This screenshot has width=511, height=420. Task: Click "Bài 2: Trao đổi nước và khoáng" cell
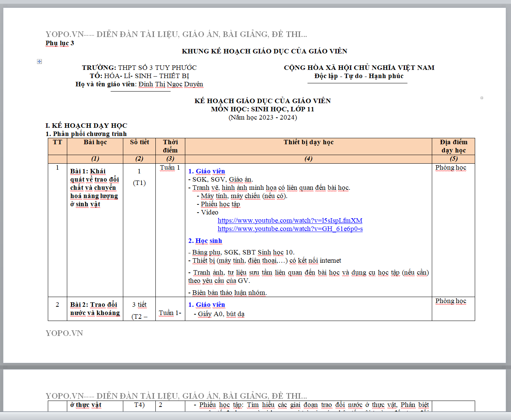[95, 309]
